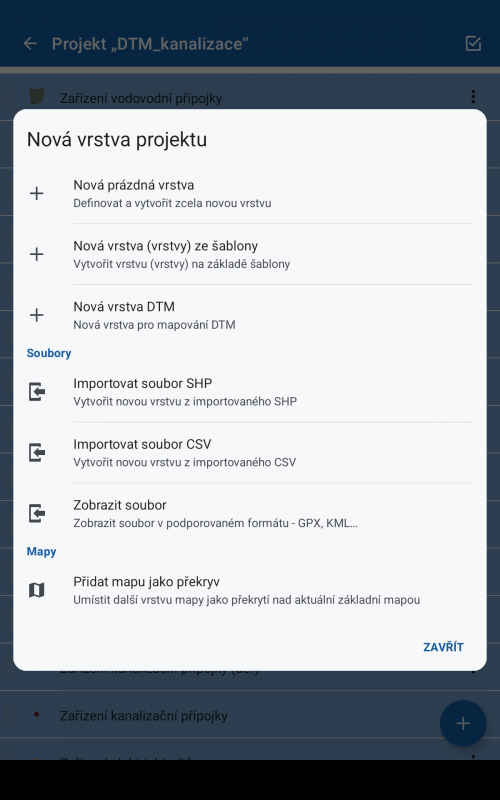Tap import icon for Importovat soubor CSV
The width and height of the screenshot is (500, 800).
pos(37,453)
